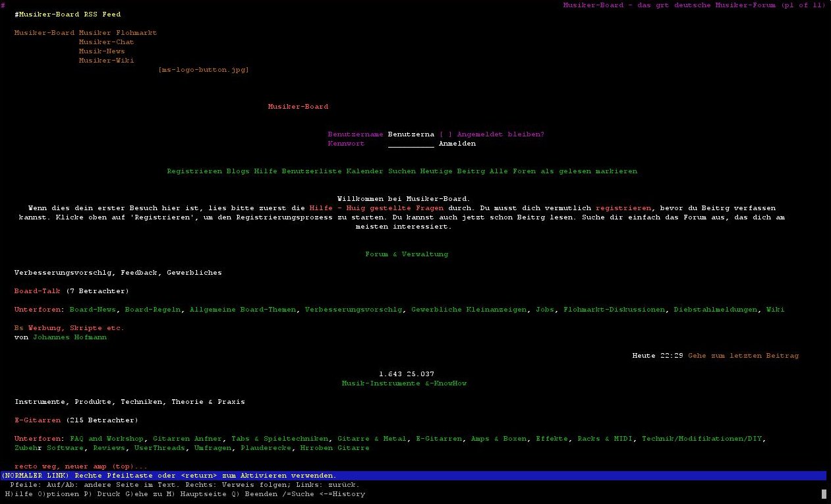Follow the orange Musiker-Board link beside Musiker Flohmarkt
Screen dimensions: 831x504
click(45, 33)
